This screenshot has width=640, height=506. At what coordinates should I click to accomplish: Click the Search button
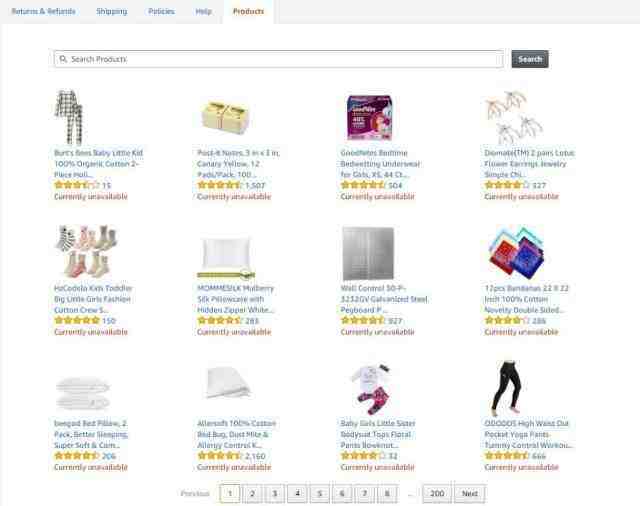click(x=530, y=59)
